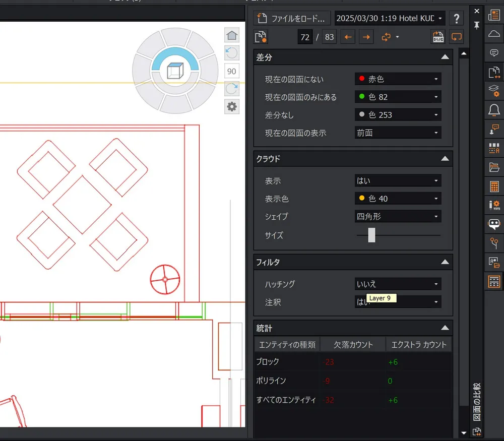Open the cloud storage icon in right sidebar

pyautogui.click(x=494, y=33)
